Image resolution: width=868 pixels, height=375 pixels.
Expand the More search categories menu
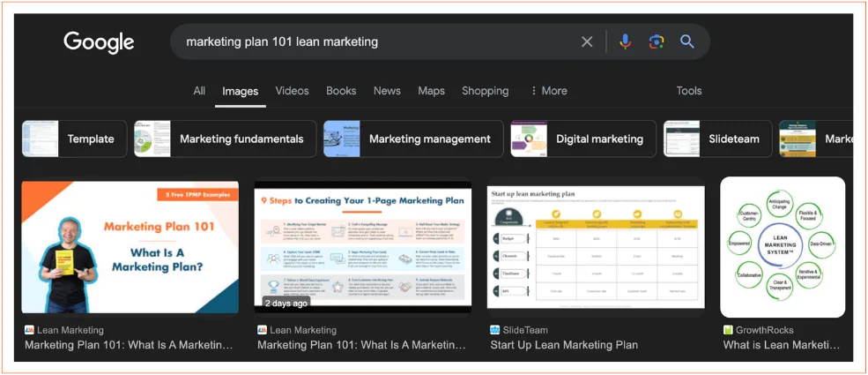(549, 91)
